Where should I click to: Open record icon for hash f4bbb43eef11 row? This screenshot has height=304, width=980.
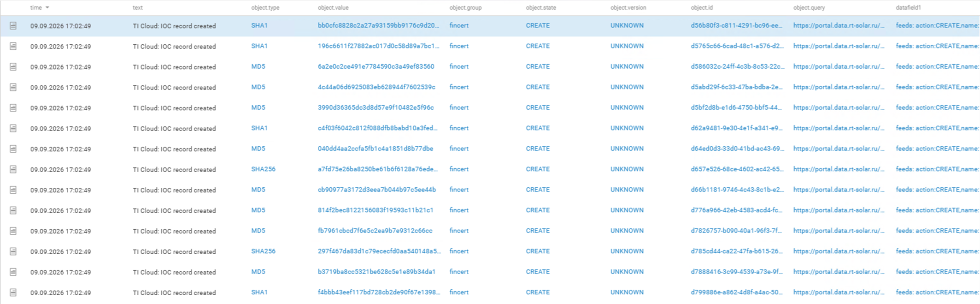coord(13,292)
